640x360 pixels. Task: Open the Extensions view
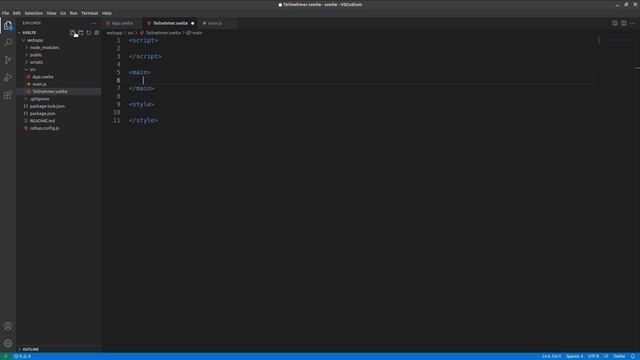[x=8, y=95]
